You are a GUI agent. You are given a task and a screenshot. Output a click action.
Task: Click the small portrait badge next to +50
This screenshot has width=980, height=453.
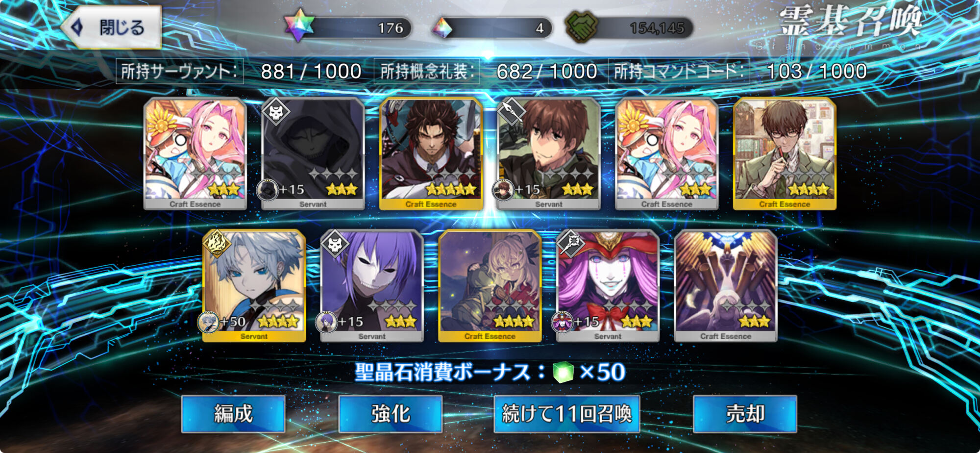(208, 322)
